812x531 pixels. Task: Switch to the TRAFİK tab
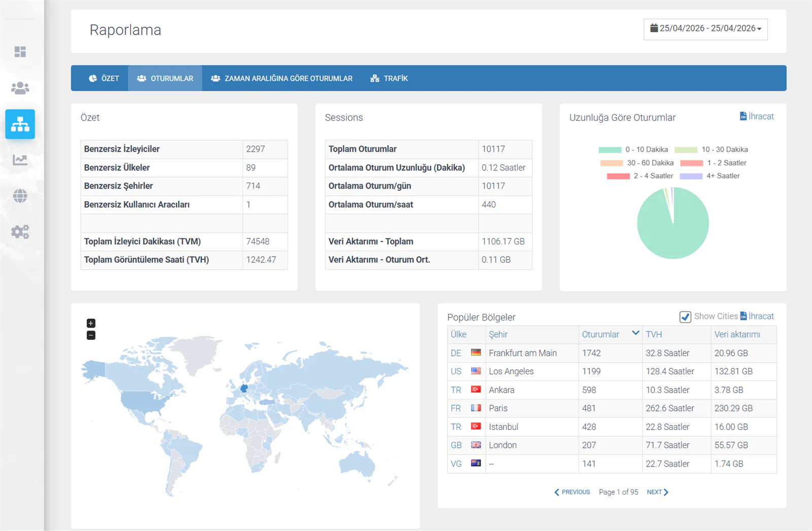coord(389,79)
